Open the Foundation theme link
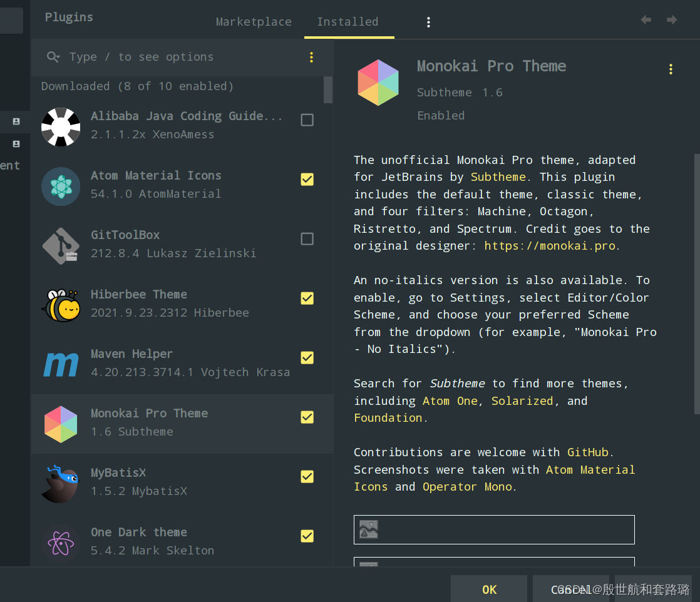Image resolution: width=700 pixels, height=602 pixels. point(388,418)
